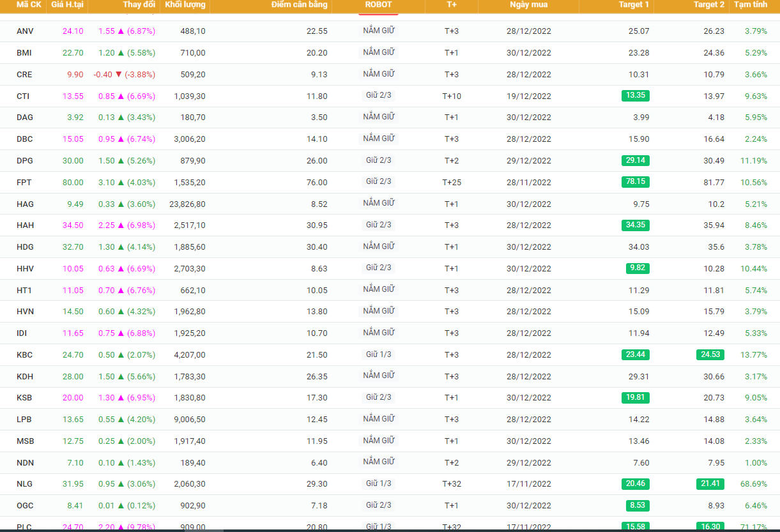The height and width of the screenshot is (532, 780).
Task: Click the 13.77% estimate in KBC row
Action: coord(754,355)
